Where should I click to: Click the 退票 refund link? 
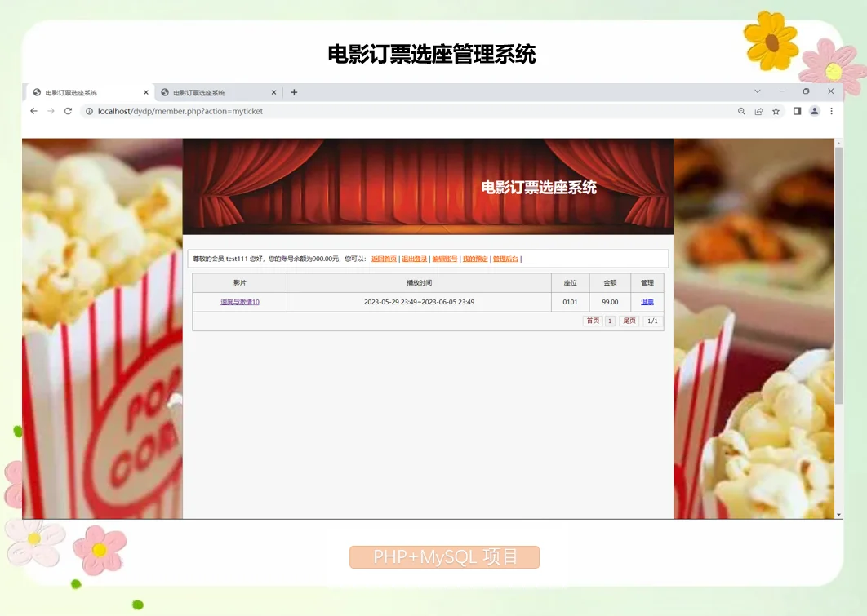coord(647,301)
